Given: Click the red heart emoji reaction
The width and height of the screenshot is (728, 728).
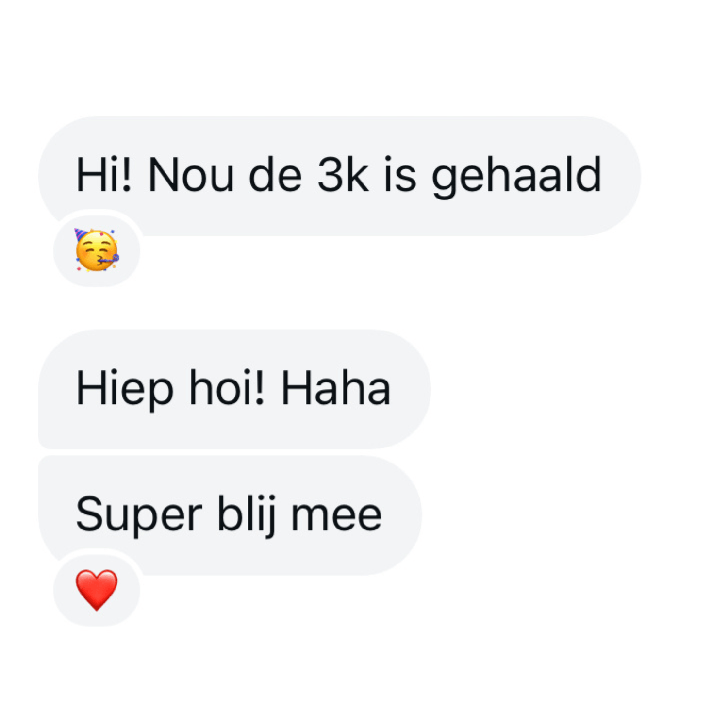Looking at the screenshot, I should coord(97,589).
